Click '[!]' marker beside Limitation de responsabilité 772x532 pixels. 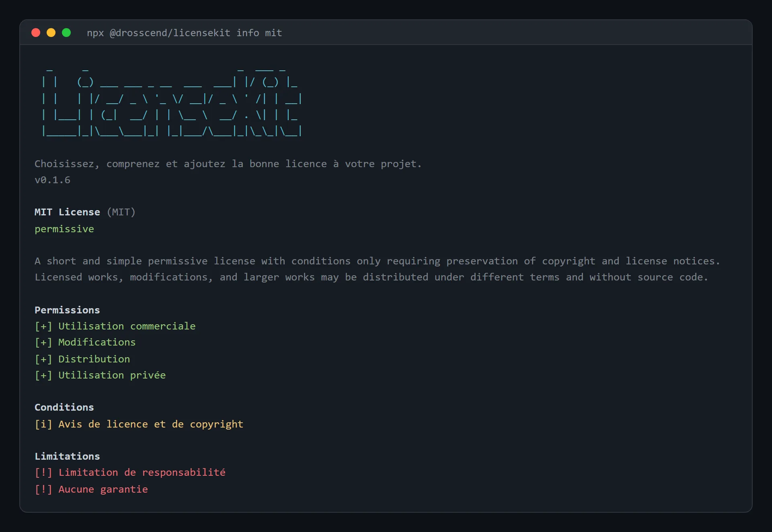[43, 473]
